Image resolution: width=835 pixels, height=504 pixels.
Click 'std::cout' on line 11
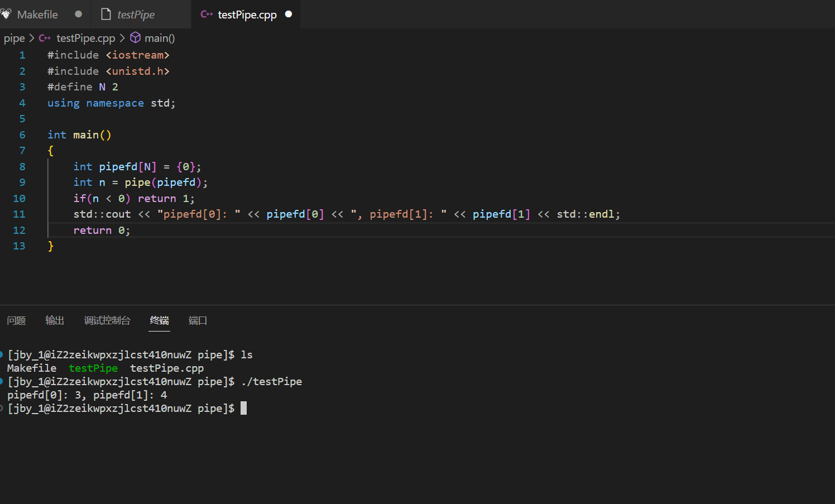coord(102,214)
